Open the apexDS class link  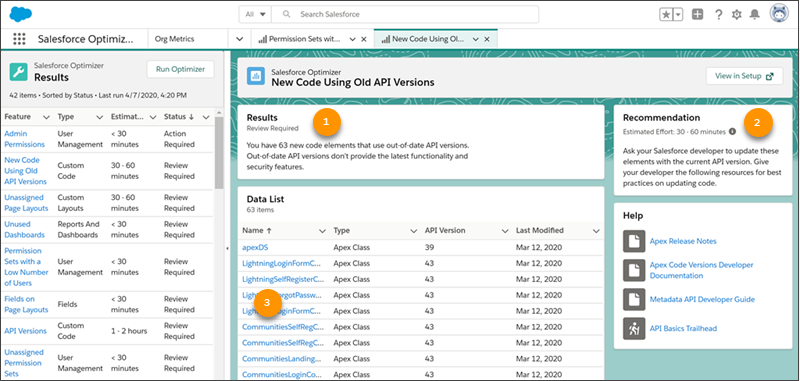point(255,248)
